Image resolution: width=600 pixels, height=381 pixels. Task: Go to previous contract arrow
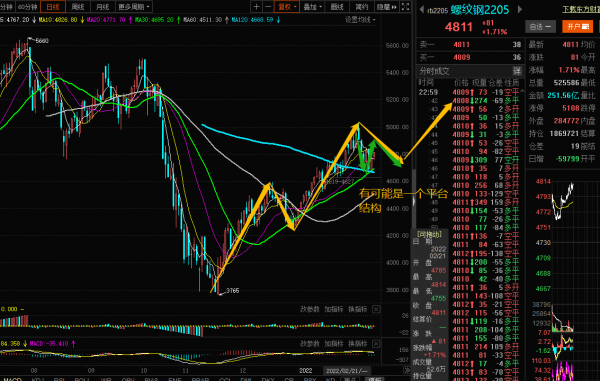click(421, 10)
